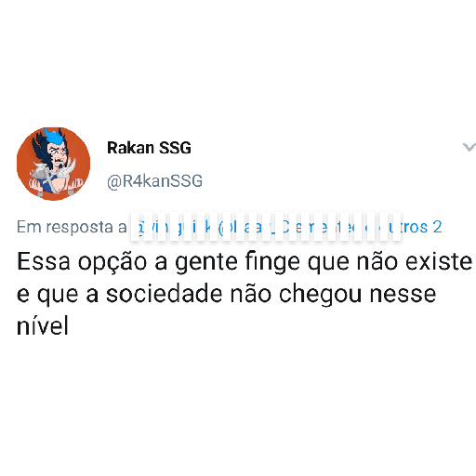This screenshot has height=476, width=476.
Task: Open the Rakan SSG display name
Action: pyautogui.click(x=149, y=148)
